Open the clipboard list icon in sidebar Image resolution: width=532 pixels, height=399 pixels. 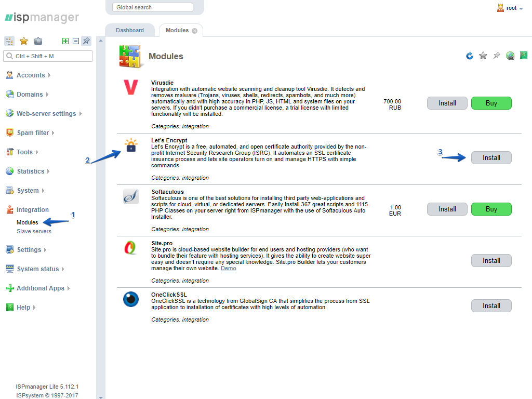pyautogui.click(x=38, y=41)
